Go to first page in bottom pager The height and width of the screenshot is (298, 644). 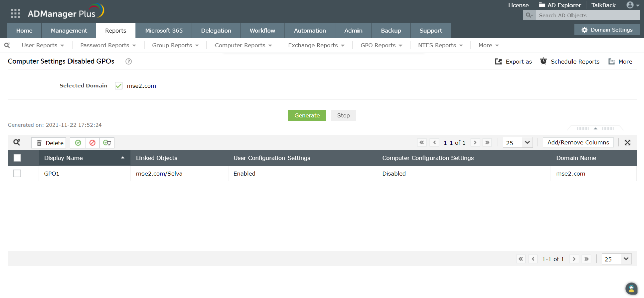[x=521, y=259]
